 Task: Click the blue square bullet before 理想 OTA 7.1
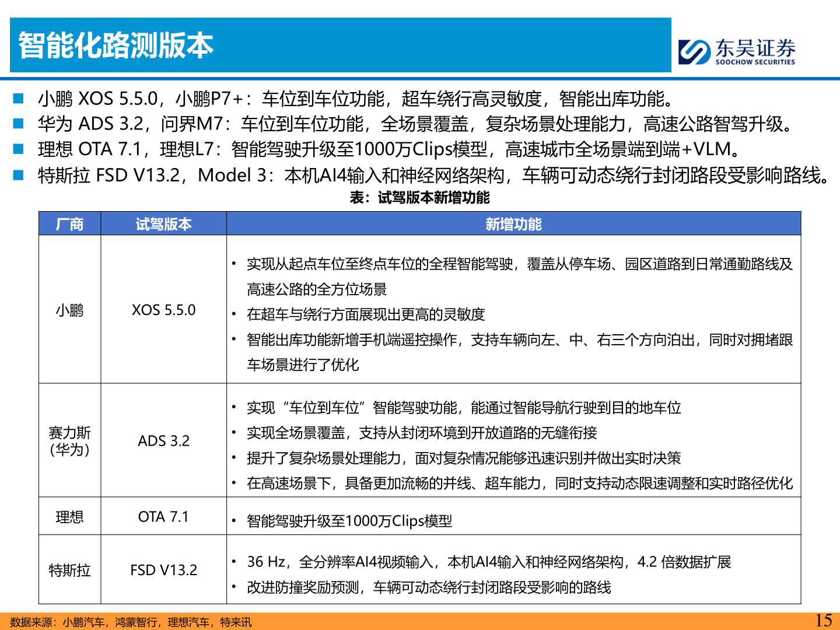coord(19,149)
